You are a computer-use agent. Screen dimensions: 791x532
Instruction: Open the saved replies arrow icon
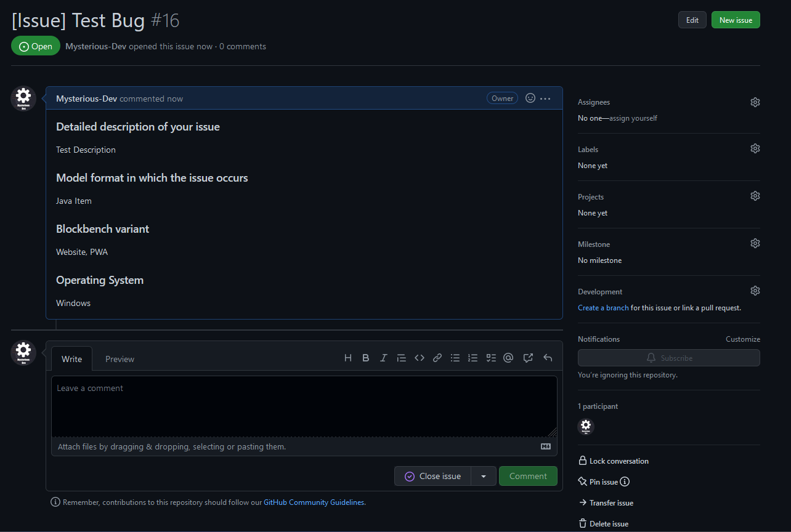click(548, 358)
